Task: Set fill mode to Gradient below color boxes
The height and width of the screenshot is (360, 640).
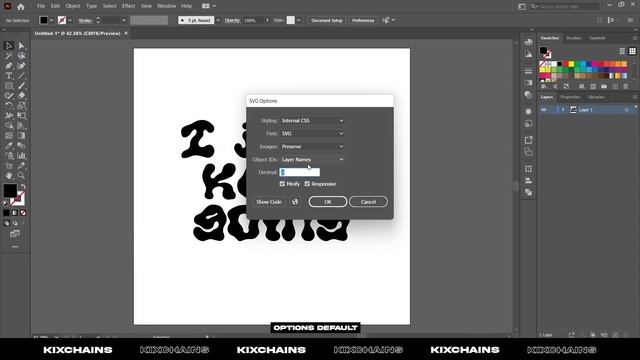Action: 15,213
